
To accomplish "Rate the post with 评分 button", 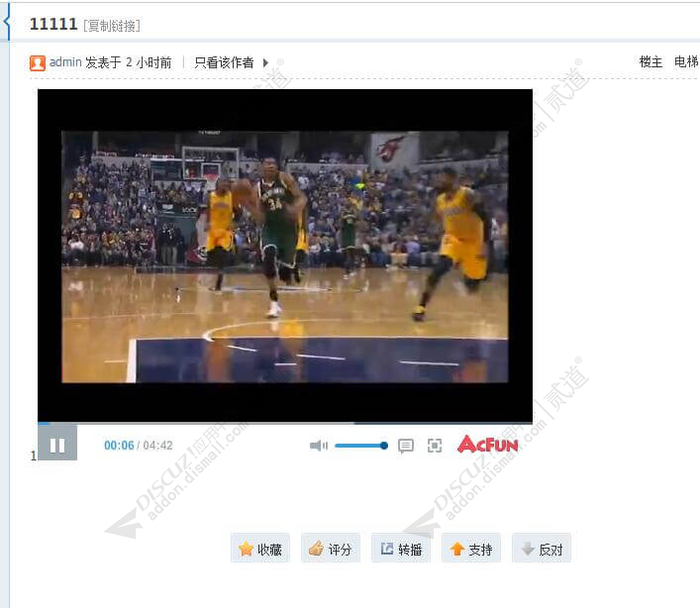I will [331, 549].
